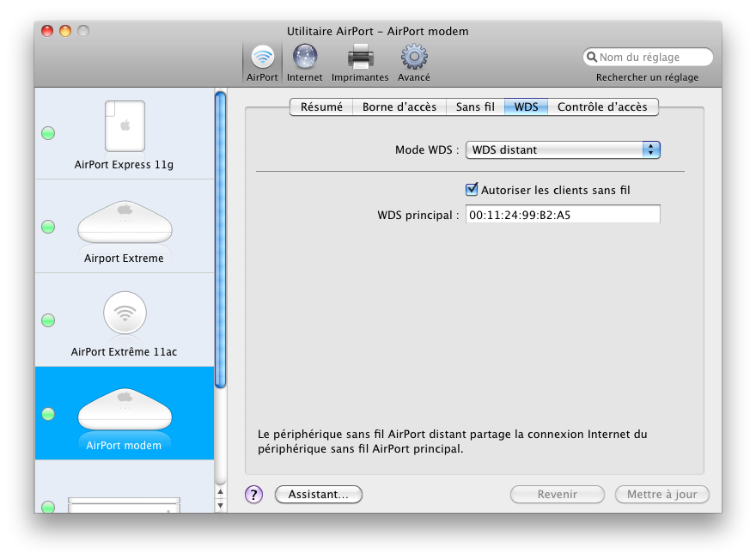Select the AirPort Extrême 11ac device
756x560 pixels.
125,320
